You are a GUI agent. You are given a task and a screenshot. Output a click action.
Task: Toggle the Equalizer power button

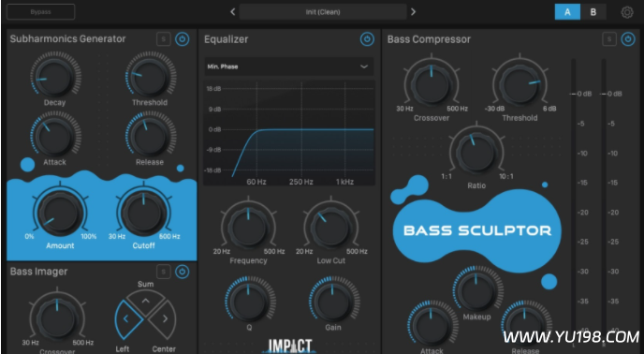pos(367,39)
